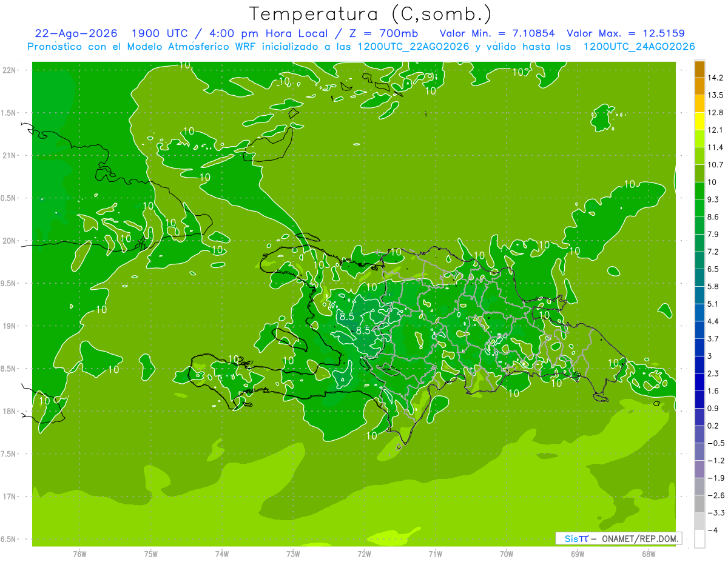Click the "72W" longitude axis label
This screenshot has height=562, width=728.
click(x=364, y=554)
